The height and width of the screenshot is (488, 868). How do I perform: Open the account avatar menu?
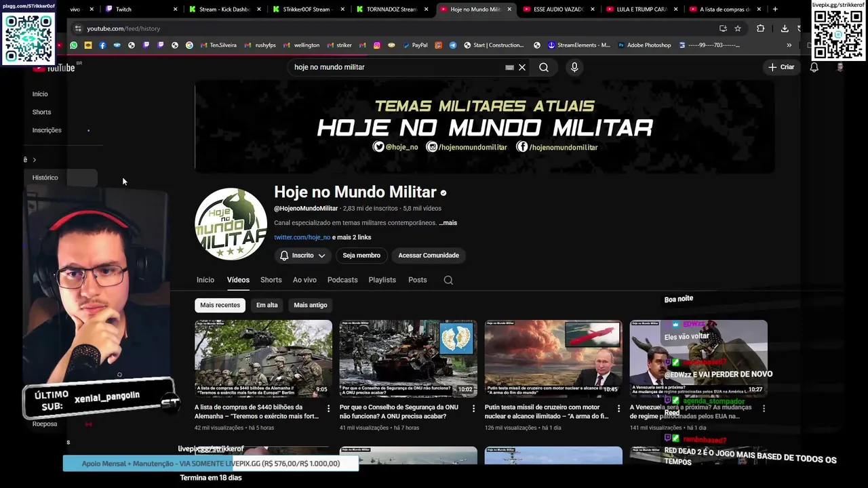tap(840, 67)
